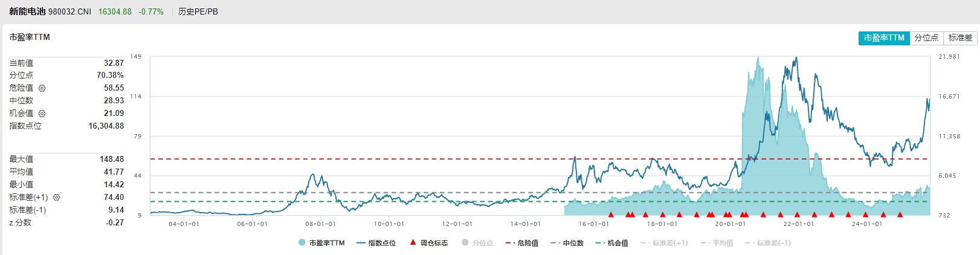Screen dimensions: 980x255
Task: Click the 新能电池 index name in the header
Action: pos(27,11)
